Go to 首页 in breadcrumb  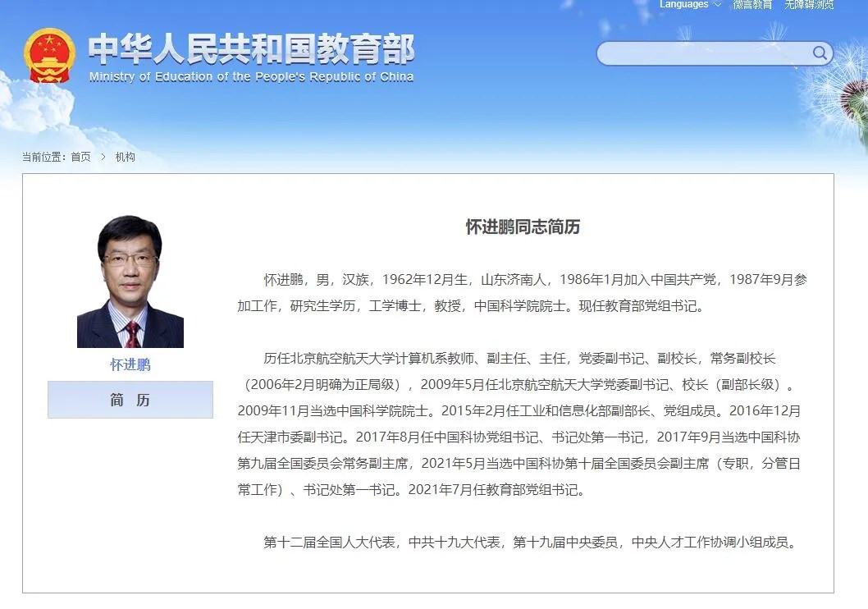click(81, 157)
